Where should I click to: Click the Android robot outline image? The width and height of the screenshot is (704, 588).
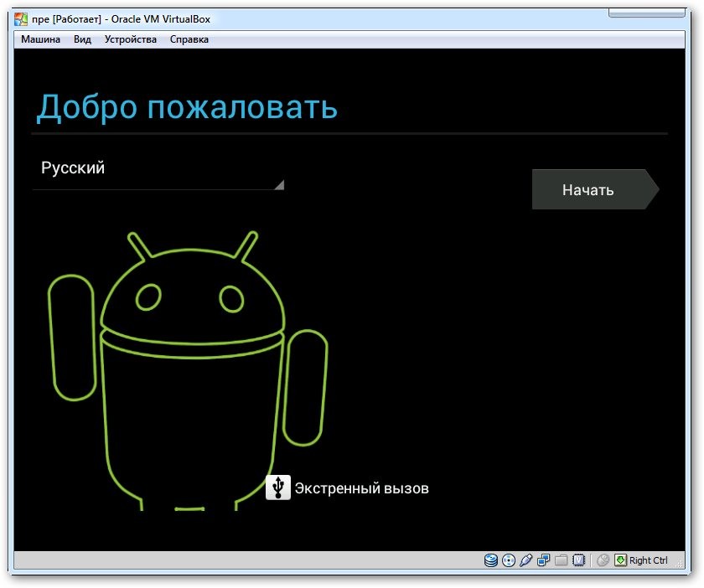click(x=188, y=371)
